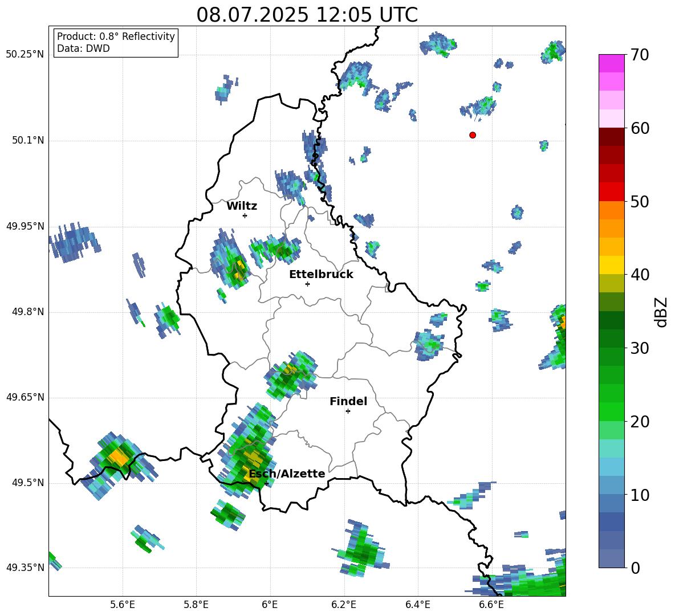
Task: Click the Esch/Alzette station cross marker
Action: coord(266,483)
